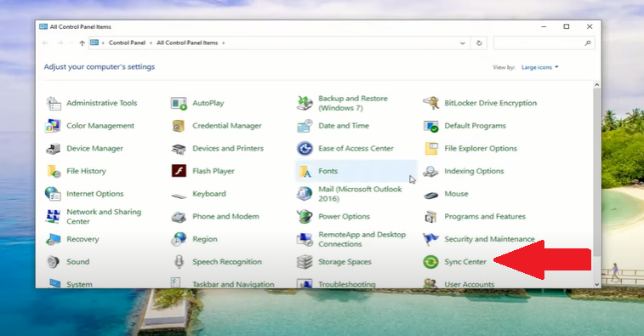The image size is (644, 336).
Task: Open View by Large icons dropdown
Action: [x=539, y=67]
